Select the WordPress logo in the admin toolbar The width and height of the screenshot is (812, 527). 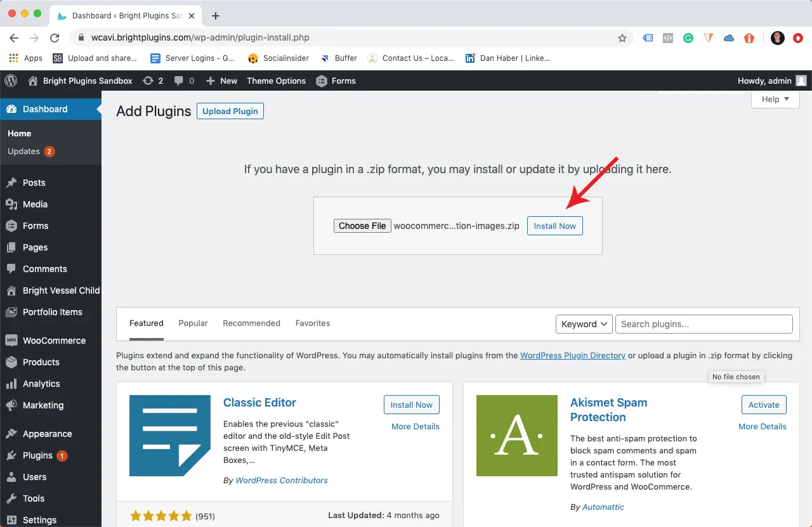pos(10,81)
